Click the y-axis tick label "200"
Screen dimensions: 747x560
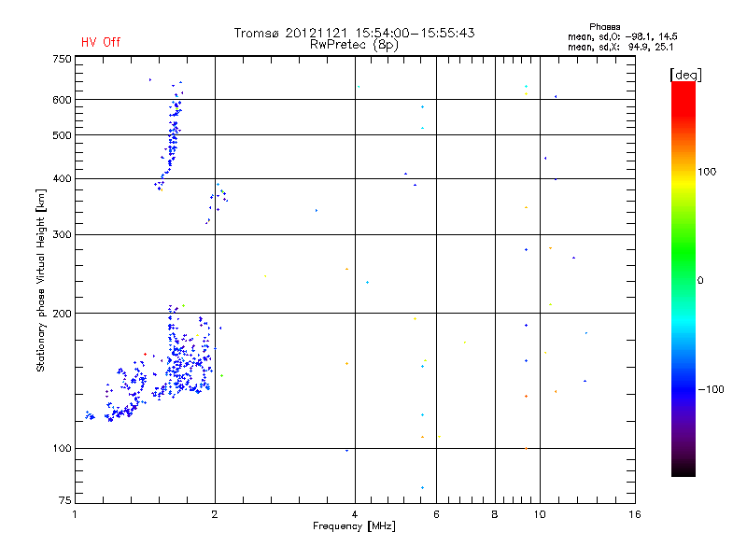(x=62, y=314)
